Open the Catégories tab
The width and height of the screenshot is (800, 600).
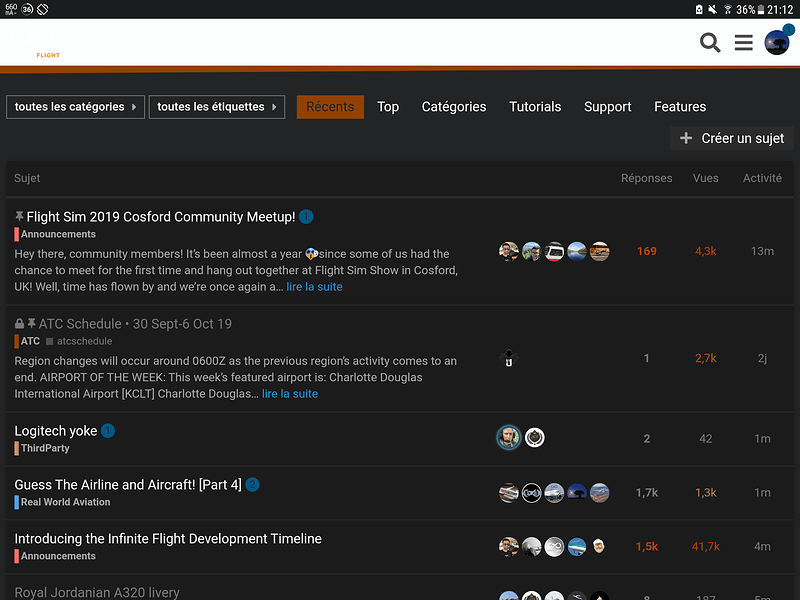(454, 106)
